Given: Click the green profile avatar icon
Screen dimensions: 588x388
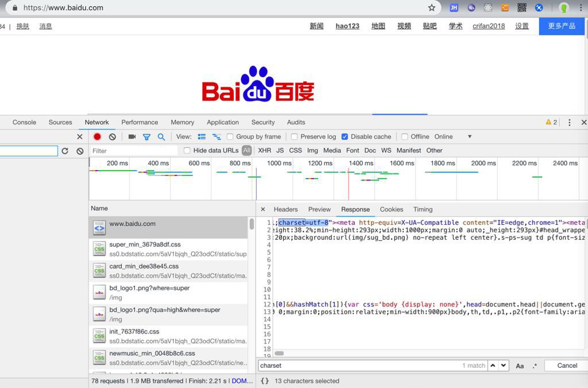Looking at the screenshot, I should tap(564, 7).
